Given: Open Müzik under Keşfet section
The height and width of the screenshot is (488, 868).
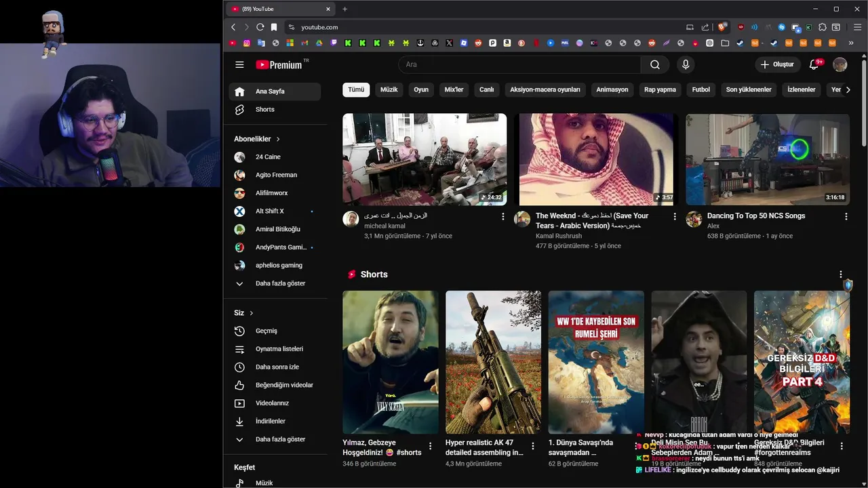Looking at the screenshot, I should 275,483.
